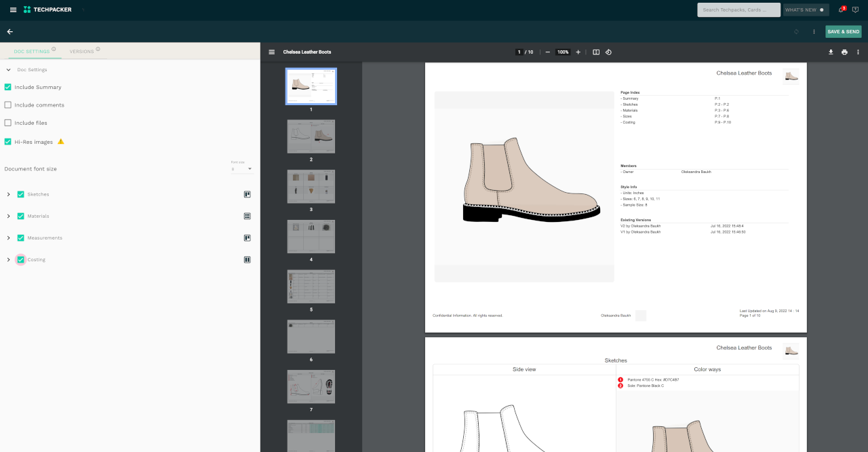Screen dimensions: 868x452
Task: Print the PDF with the printer icon
Action: click(x=844, y=52)
